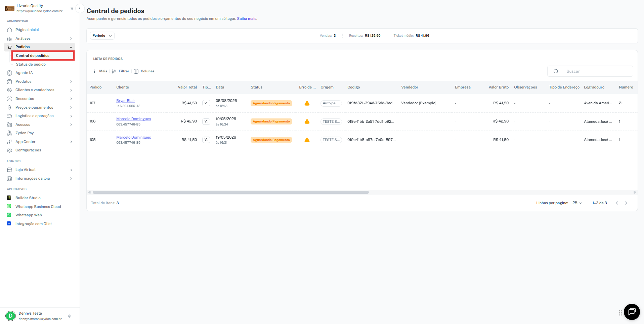Viewport: 644px width, 324px height.
Task: Click Clientes e vendedores people icon
Action: click(x=9, y=90)
